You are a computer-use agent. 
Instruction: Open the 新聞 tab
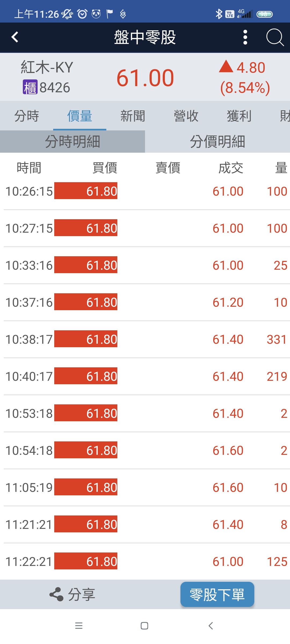(x=133, y=116)
